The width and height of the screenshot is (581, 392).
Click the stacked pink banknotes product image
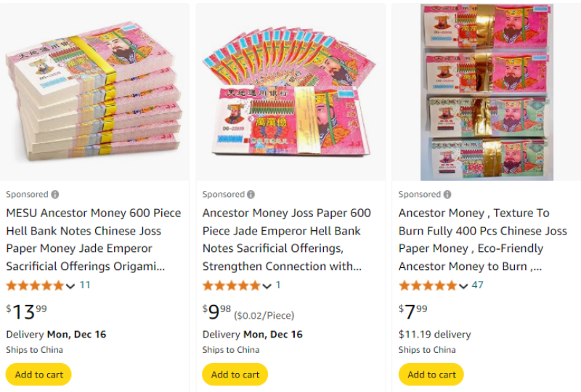94,93
